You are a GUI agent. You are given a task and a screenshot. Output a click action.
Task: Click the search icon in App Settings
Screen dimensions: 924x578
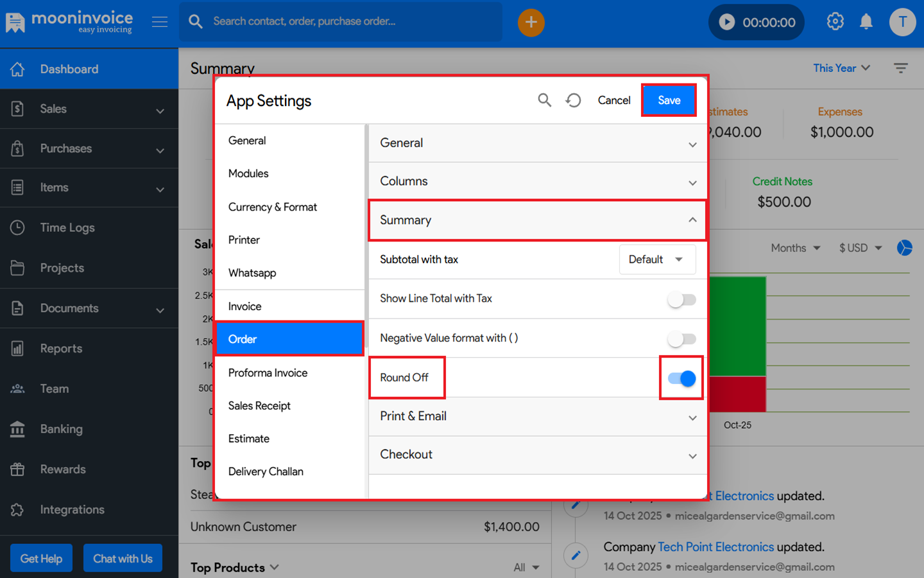(x=544, y=100)
